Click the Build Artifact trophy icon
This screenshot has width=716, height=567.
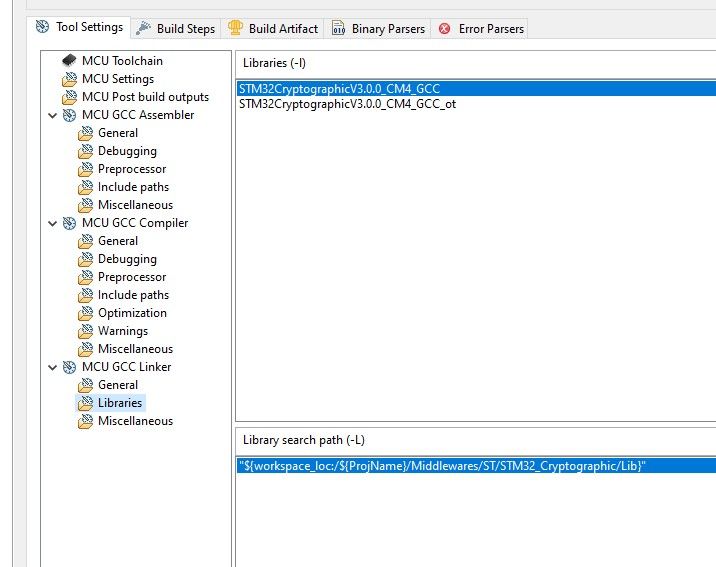235,28
